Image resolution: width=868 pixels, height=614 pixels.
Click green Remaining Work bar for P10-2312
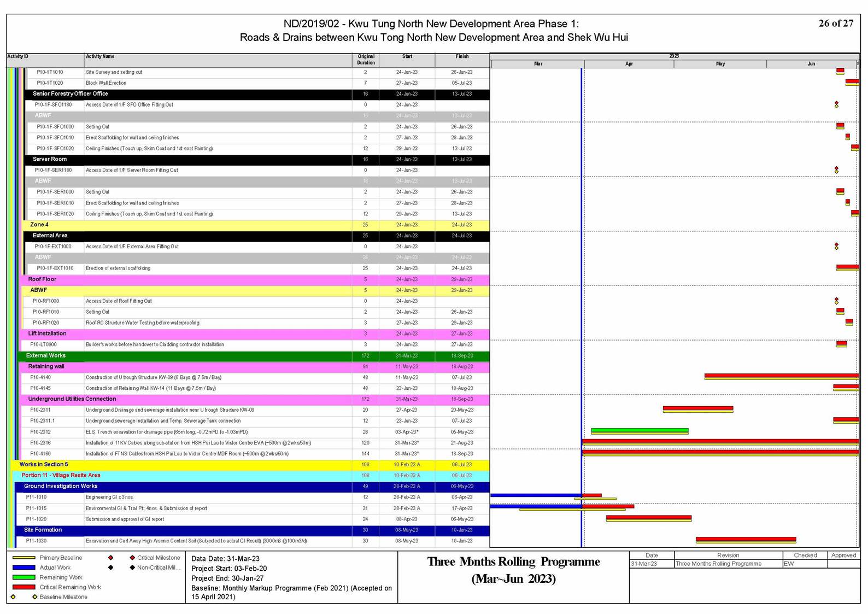(640, 431)
